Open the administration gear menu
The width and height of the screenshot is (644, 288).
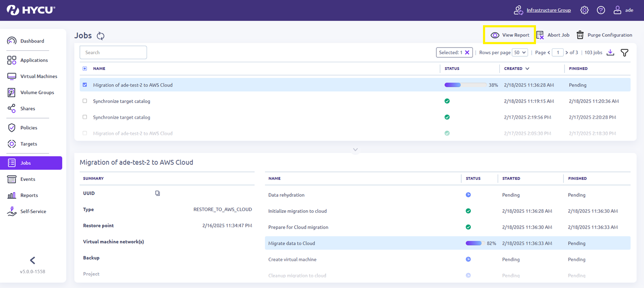(584, 10)
